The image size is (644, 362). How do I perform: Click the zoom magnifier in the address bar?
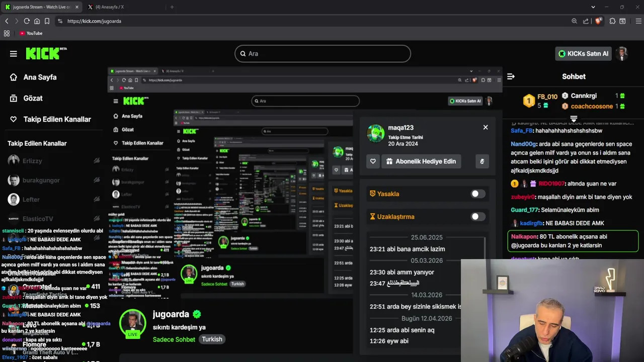coord(574,21)
